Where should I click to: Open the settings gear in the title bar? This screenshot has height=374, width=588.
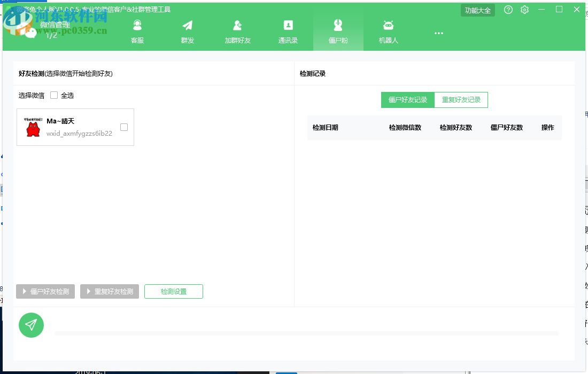point(524,10)
